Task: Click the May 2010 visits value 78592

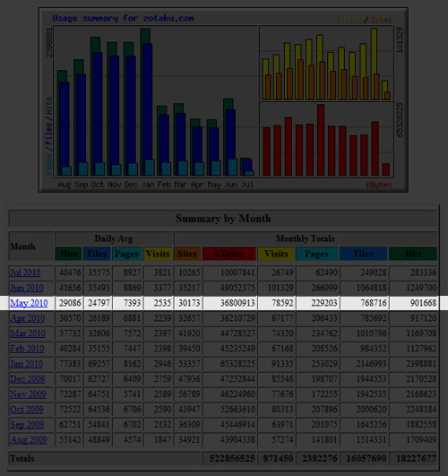Action: pyautogui.click(x=282, y=303)
